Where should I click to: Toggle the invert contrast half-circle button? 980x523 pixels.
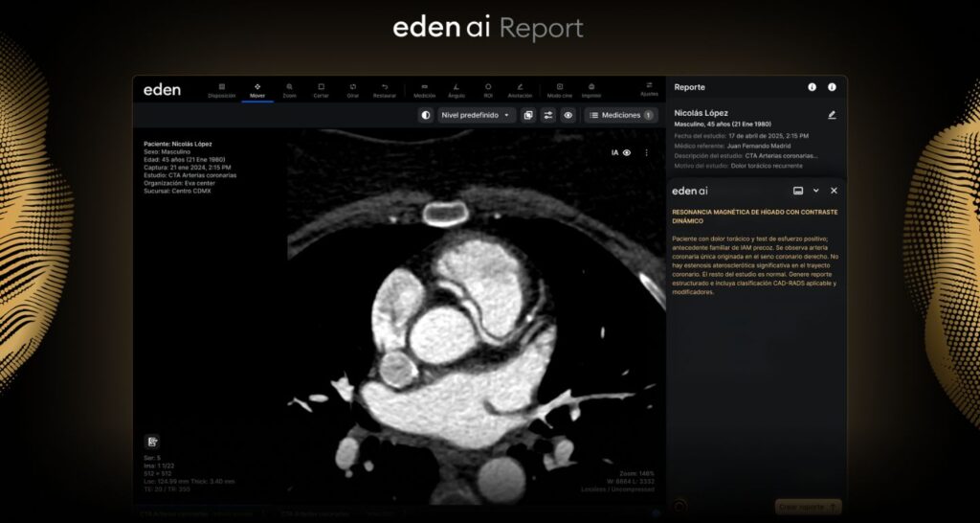click(x=426, y=115)
